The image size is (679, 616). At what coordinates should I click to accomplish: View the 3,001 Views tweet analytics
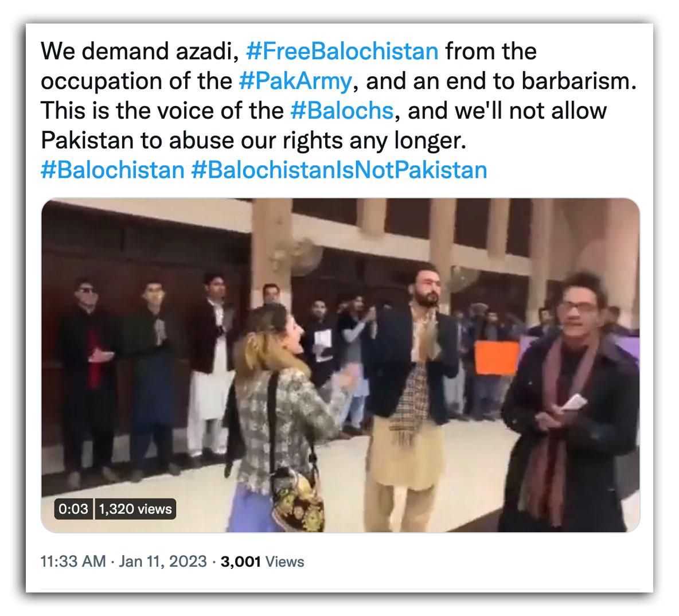tap(263, 562)
